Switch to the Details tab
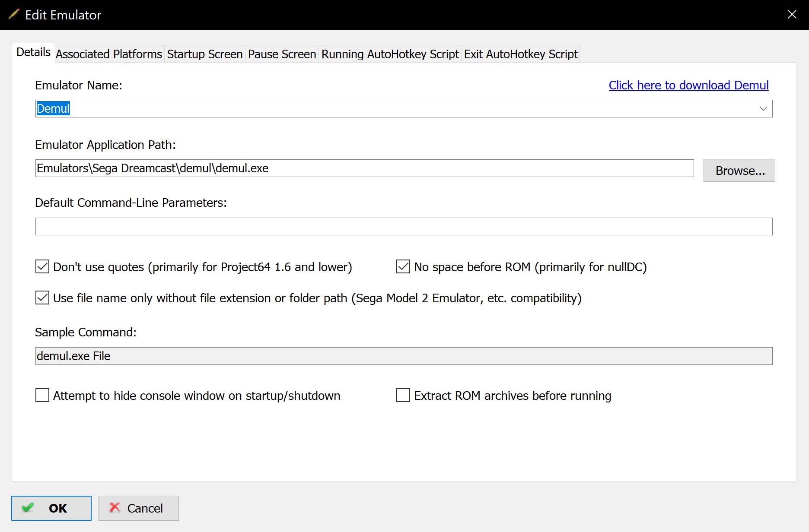Viewport: 809px width, 532px height. [33, 53]
